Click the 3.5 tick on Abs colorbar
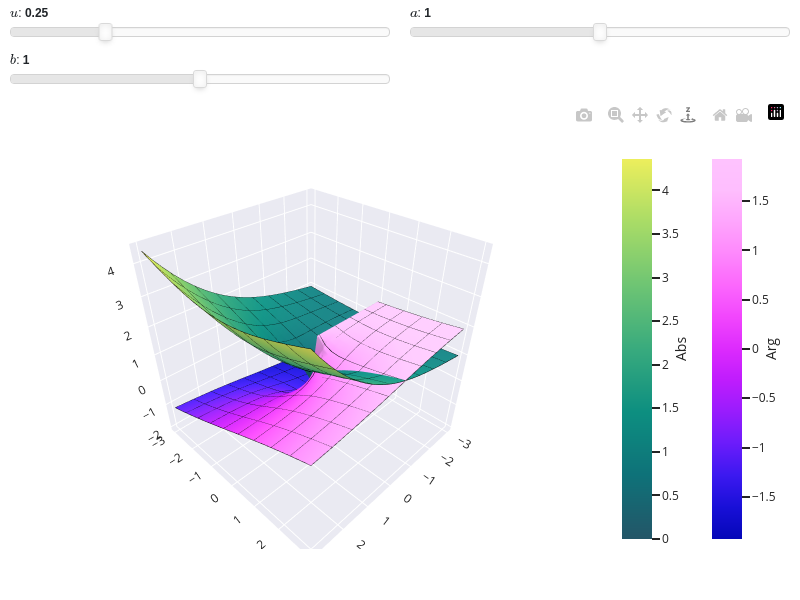The width and height of the screenshot is (800, 600). 670,234
